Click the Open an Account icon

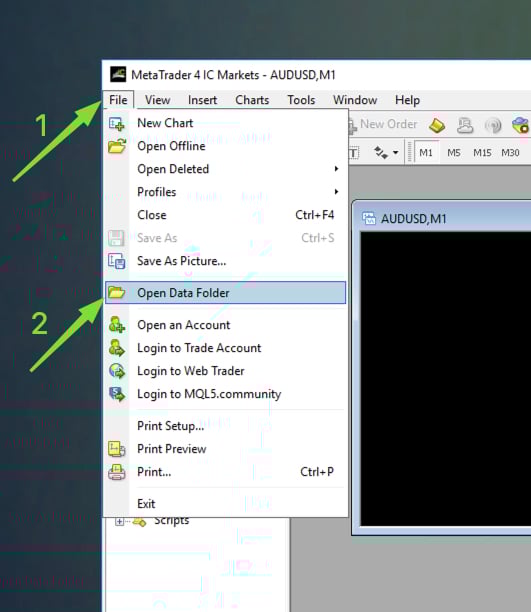coord(116,325)
